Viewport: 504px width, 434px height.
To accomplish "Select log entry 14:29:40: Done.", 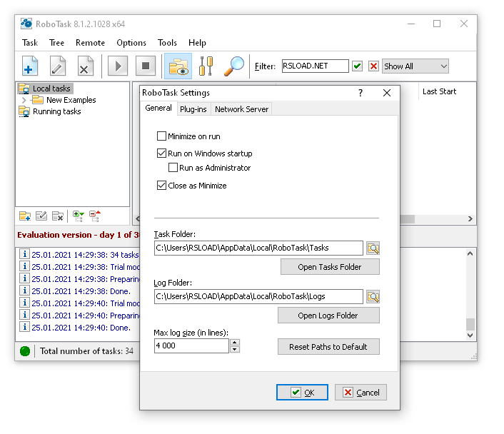I will point(81,328).
